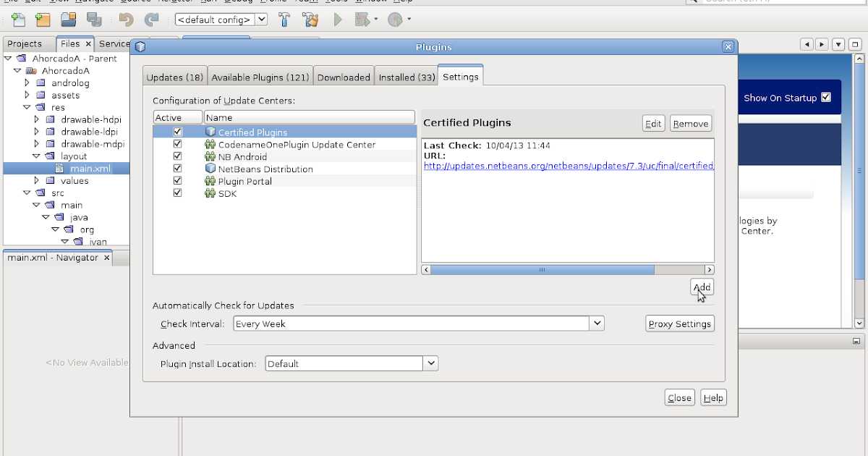Run the project with the green arrow
The image size is (868, 456).
click(337, 20)
